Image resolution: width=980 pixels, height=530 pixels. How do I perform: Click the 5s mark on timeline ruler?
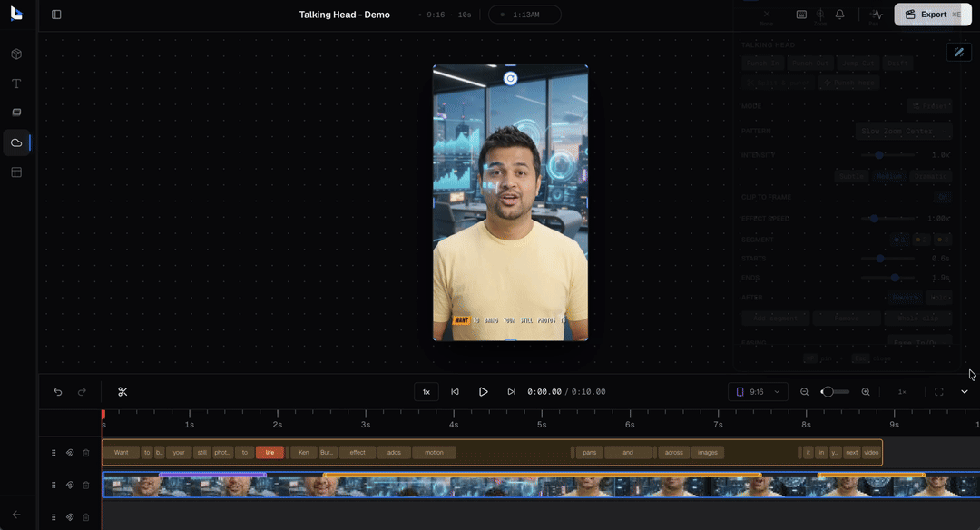pyautogui.click(x=542, y=425)
